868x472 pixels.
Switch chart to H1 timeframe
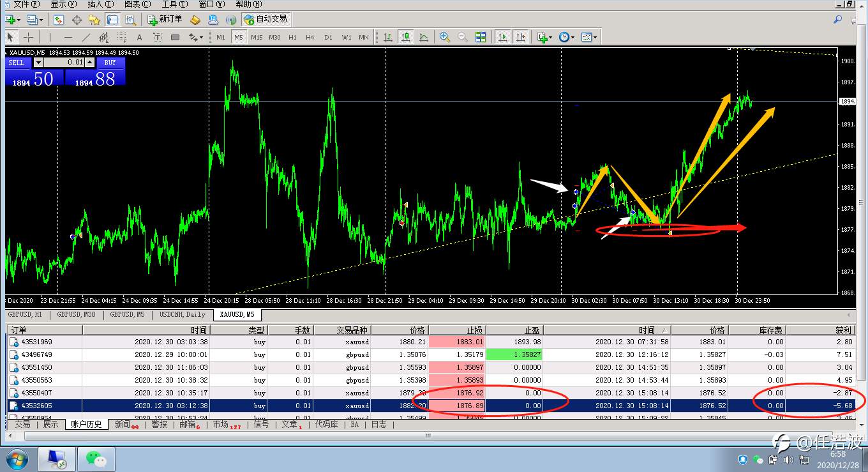coord(292,37)
